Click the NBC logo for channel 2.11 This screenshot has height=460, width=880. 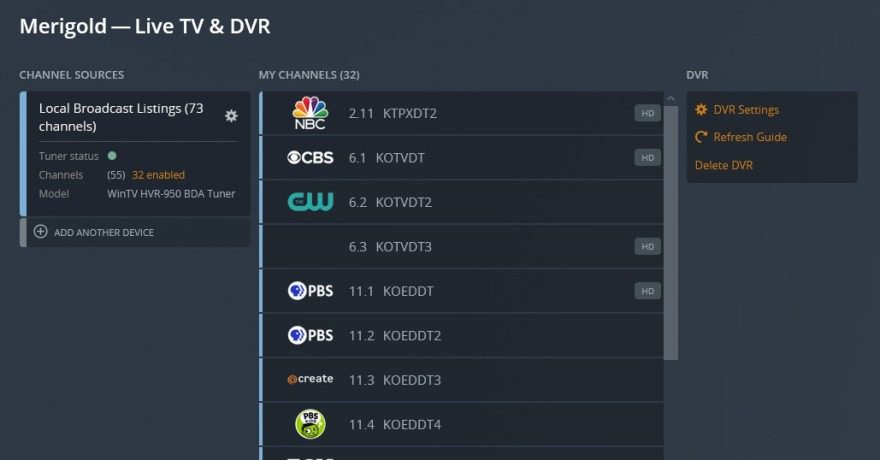(x=310, y=113)
